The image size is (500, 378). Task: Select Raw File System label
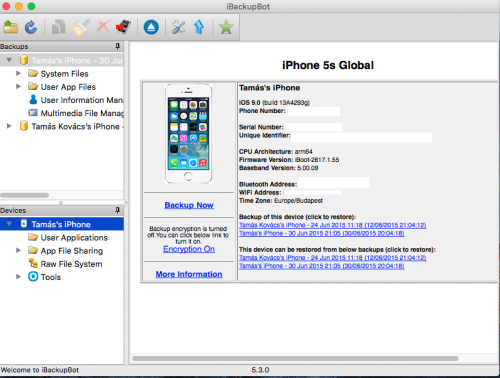click(71, 264)
